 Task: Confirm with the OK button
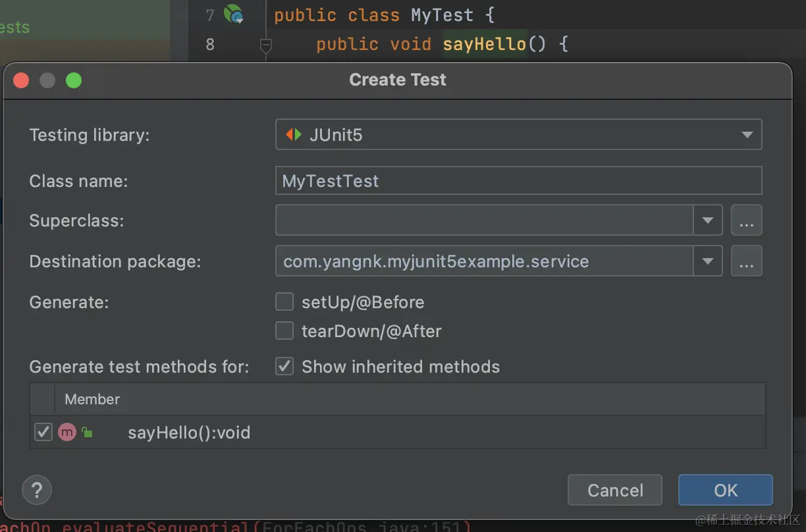click(x=726, y=490)
